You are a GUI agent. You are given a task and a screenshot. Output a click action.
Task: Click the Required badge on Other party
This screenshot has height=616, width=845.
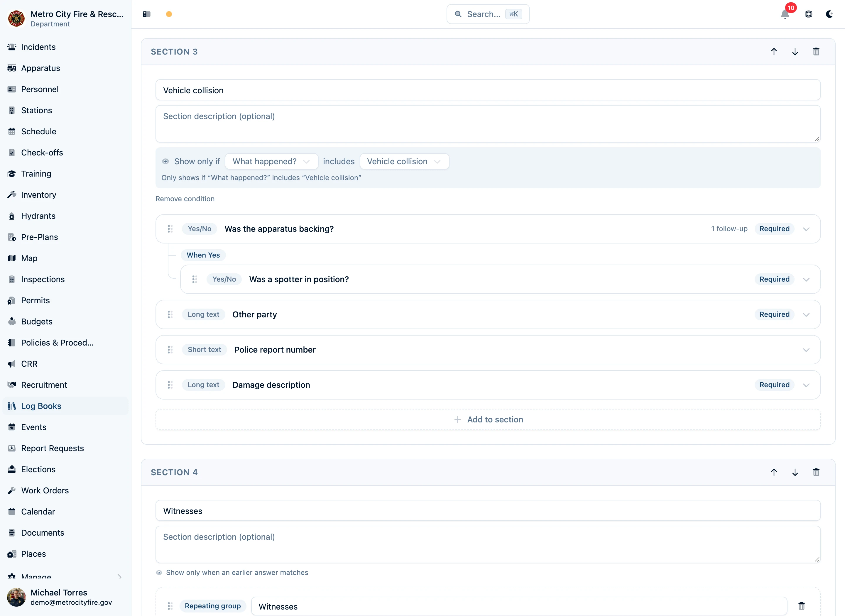pos(774,314)
